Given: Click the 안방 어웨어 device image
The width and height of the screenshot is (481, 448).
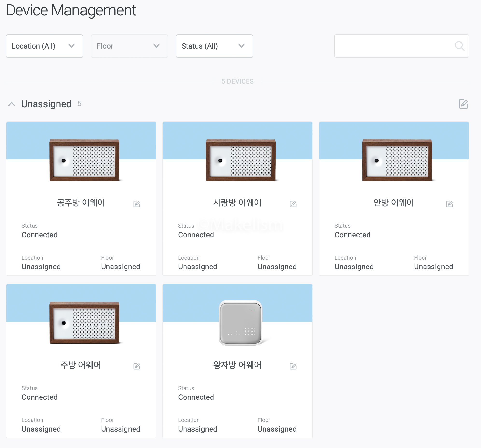Looking at the screenshot, I should point(397,160).
